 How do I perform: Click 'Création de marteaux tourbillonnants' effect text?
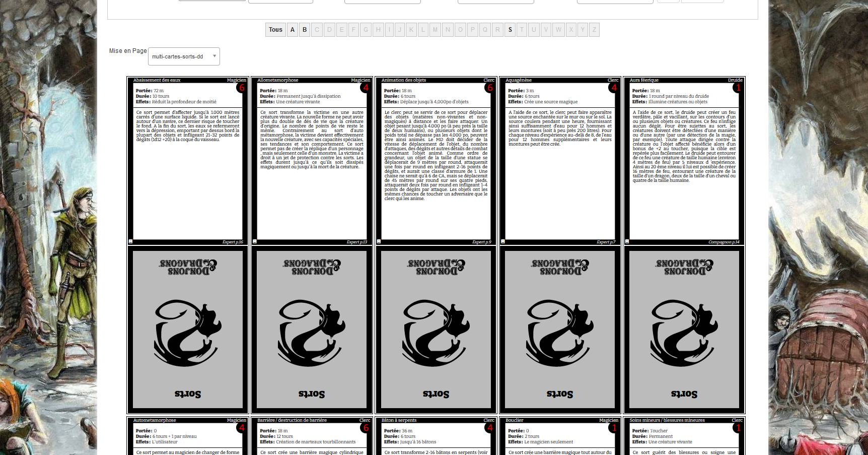pos(316,442)
